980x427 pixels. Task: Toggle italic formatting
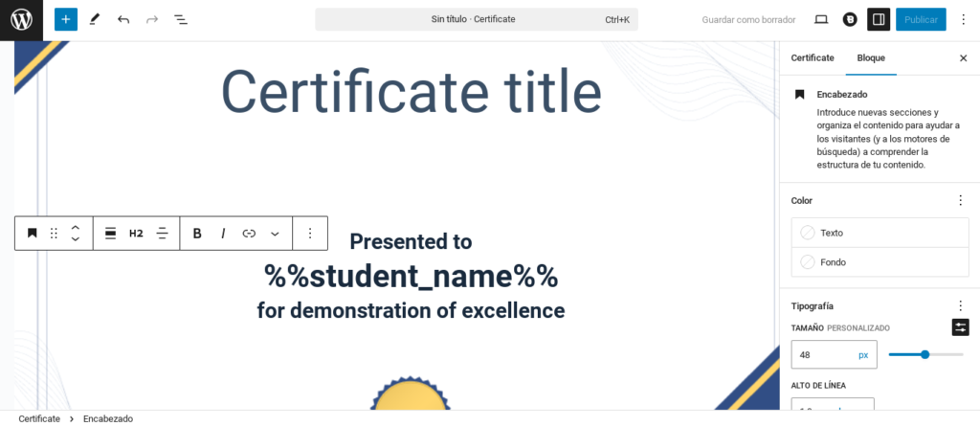pos(223,234)
